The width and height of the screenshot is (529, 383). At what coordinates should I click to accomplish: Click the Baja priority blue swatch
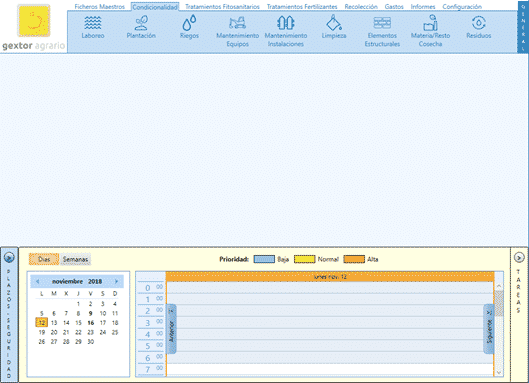pyautogui.click(x=264, y=259)
